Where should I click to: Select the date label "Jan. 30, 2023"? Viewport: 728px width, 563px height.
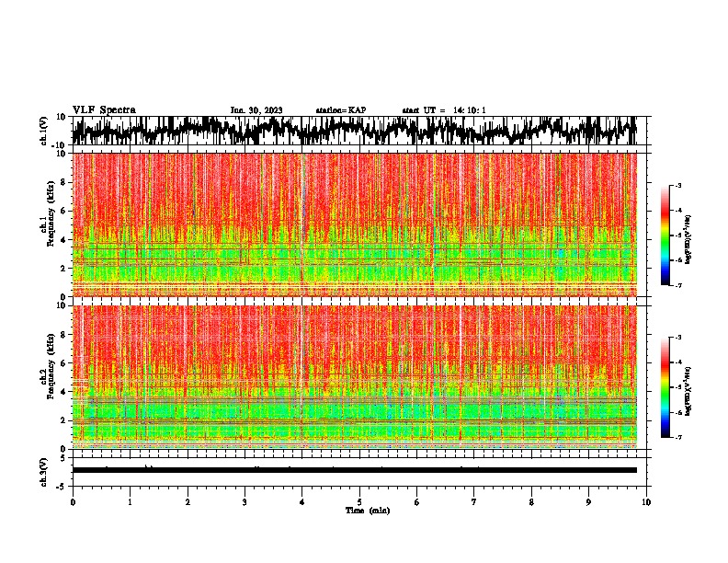click(x=256, y=110)
